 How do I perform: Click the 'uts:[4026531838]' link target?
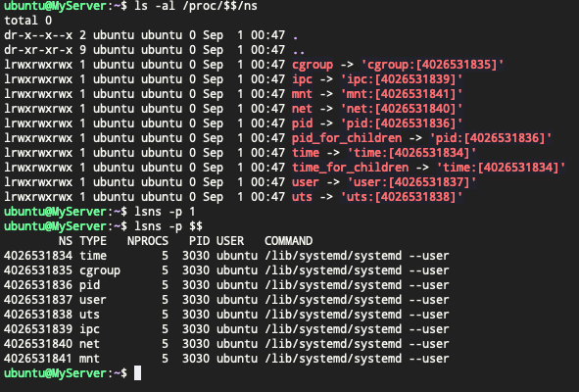click(x=402, y=197)
